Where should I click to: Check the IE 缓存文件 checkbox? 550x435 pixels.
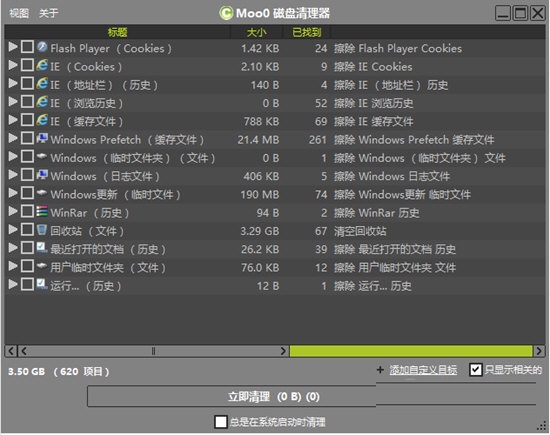27,120
